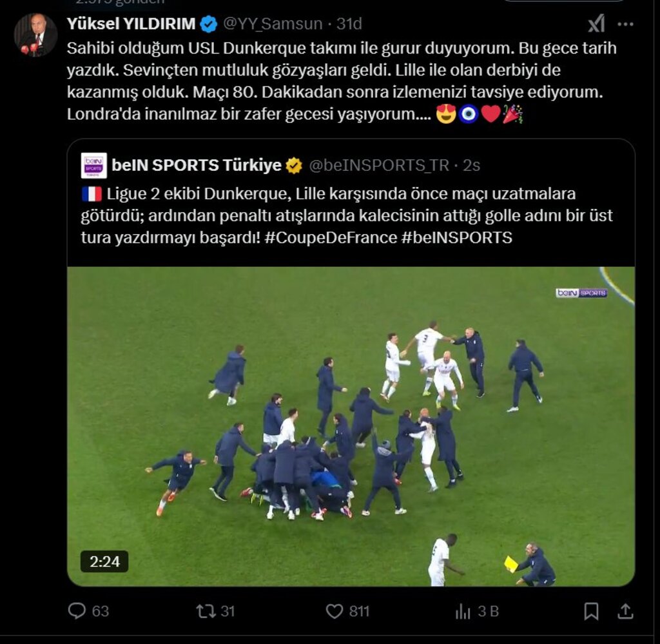Viewport: 660px width, 644px height.
Task: Click the blue verified badge
Action: (208, 24)
